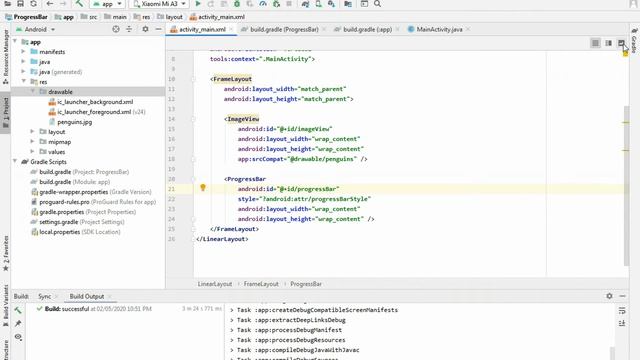
Task: Open Project panel gear settings
Action: pyautogui.click(x=145, y=29)
